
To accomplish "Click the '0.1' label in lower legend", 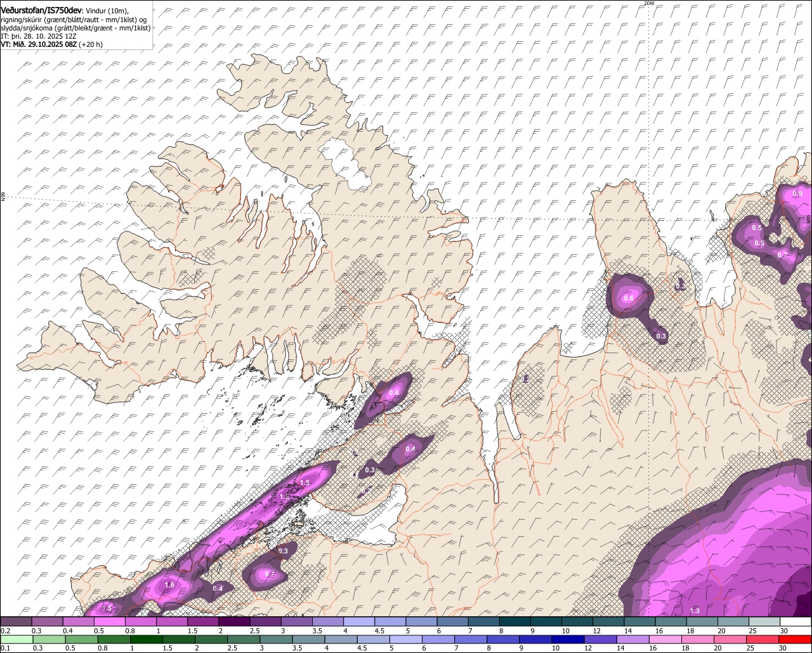I will pyautogui.click(x=5, y=649).
